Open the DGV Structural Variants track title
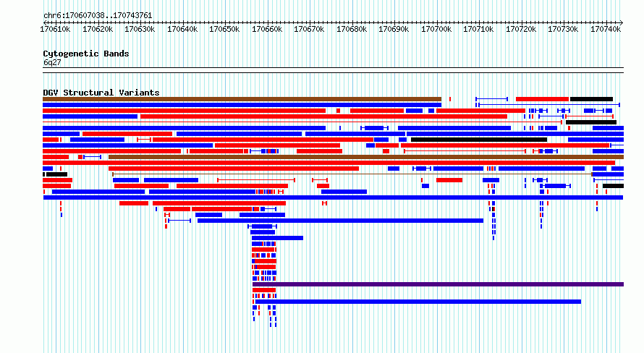This screenshot has width=644, height=353. (x=101, y=93)
